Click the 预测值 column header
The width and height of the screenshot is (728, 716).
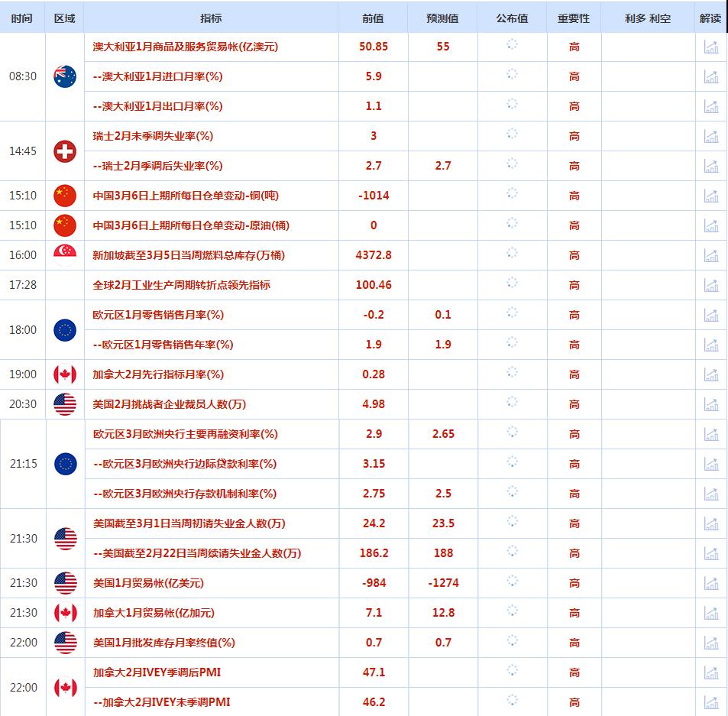[x=442, y=18]
